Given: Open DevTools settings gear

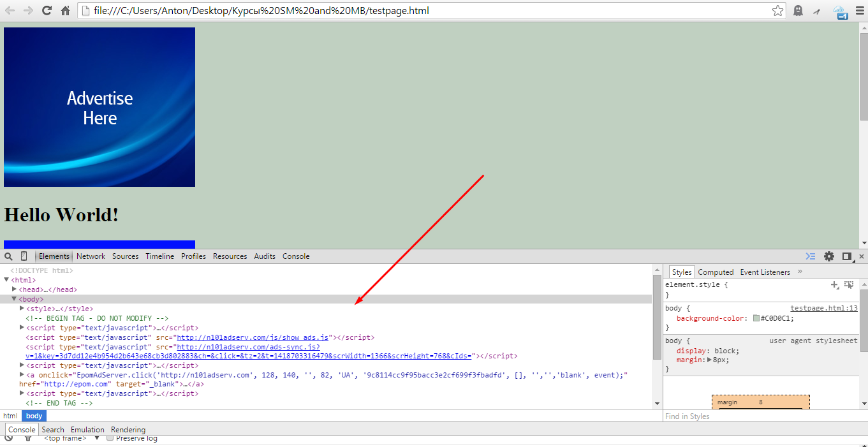Looking at the screenshot, I should (829, 256).
